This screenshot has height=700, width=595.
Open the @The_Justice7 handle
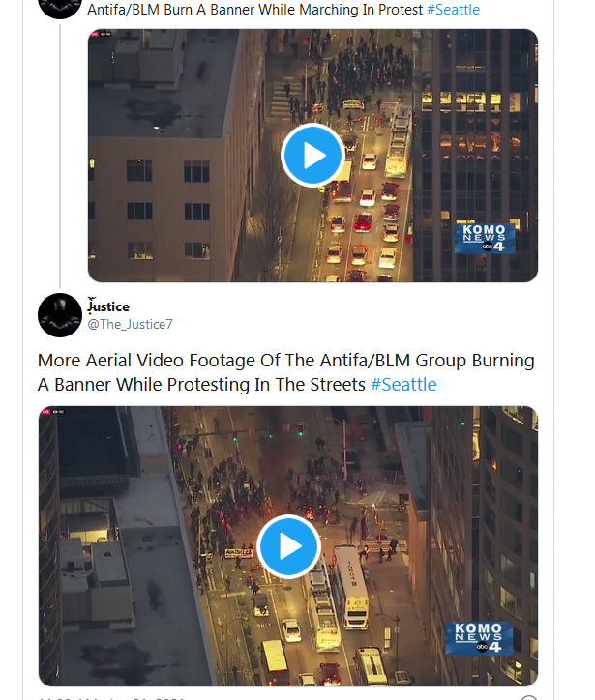(x=130, y=325)
